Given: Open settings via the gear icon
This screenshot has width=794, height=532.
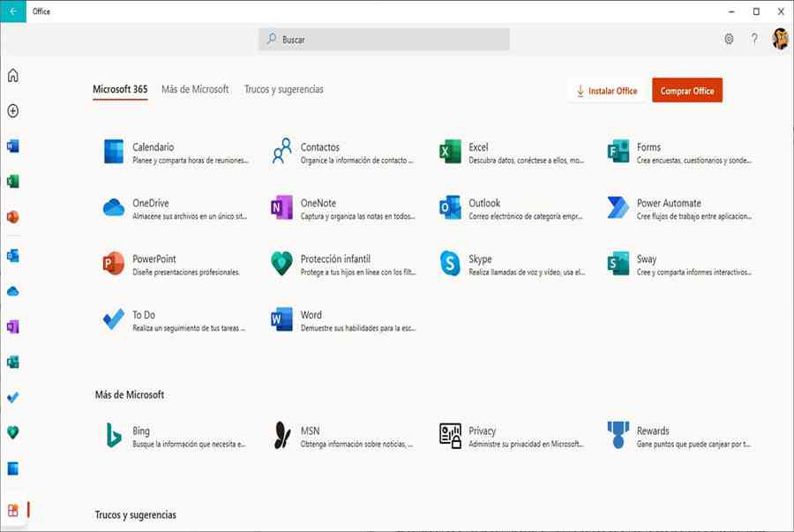Looking at the screenshot, I should 729,39.
